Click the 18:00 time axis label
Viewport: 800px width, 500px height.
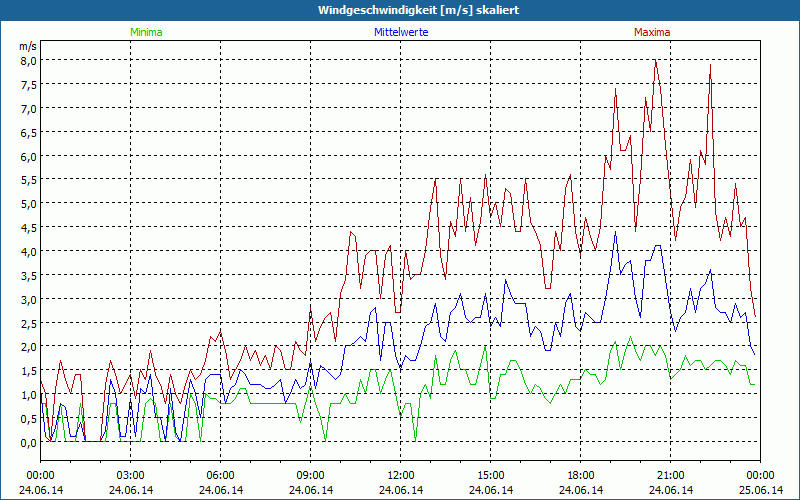coord(581,476)
